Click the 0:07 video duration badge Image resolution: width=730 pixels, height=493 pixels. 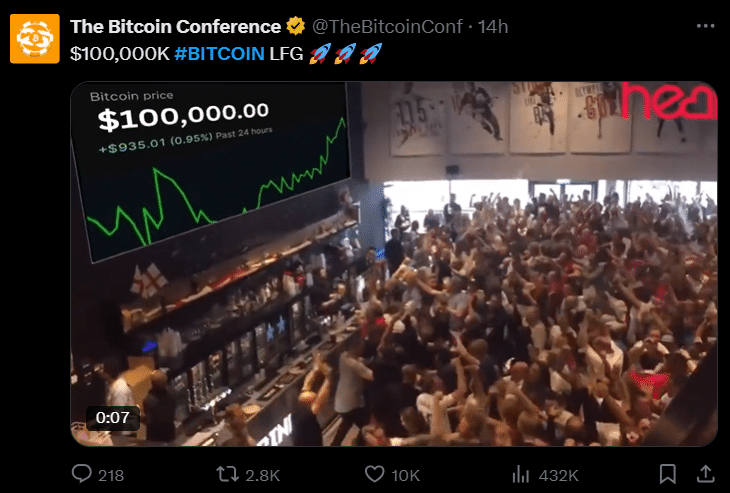[113, 418]
